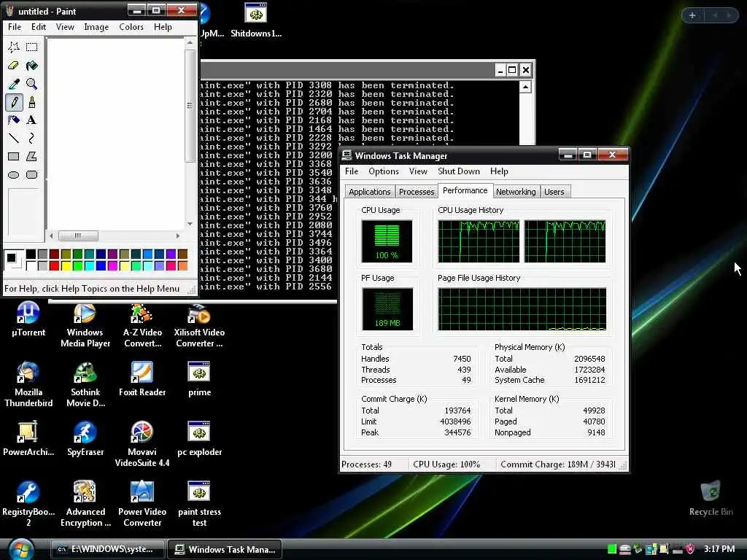747x560 pixels.
Task: Open the Mozilla Thunderbird desktop icon
Action: coord(28,384)
